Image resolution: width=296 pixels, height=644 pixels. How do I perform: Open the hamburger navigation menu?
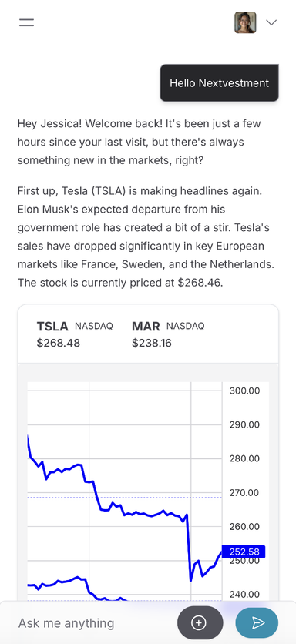click(x=26, y=22)
